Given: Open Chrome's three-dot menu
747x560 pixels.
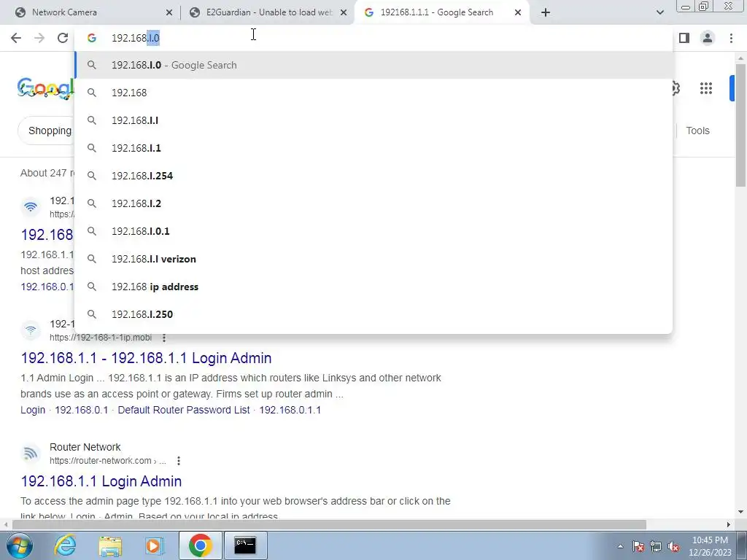Looking at the screenshot, I should click(x=731, y=38).
